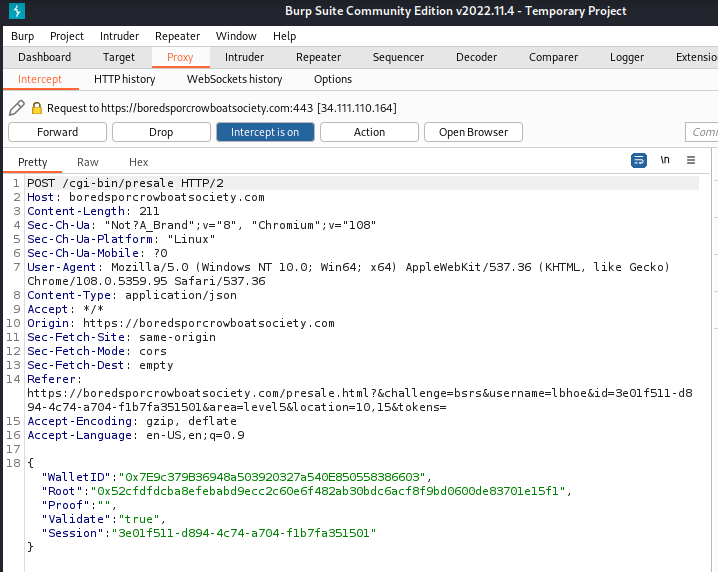The width and height of the screenshot is (718, 572).
Task: Select the Raw view tab
Action: pyautogui.click(x=88, y=162)
